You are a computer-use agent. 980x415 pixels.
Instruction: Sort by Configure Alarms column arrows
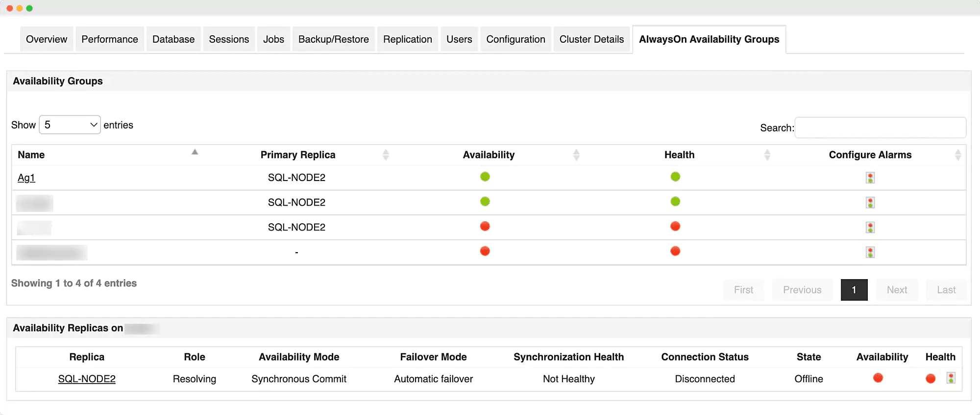(957, 155)
